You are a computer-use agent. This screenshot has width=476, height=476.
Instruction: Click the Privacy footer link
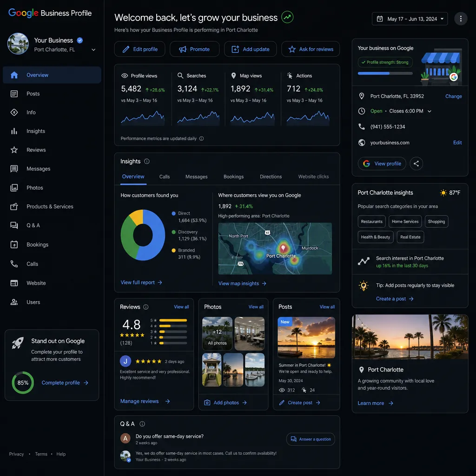pyautogui.click(x=16, y=454)
